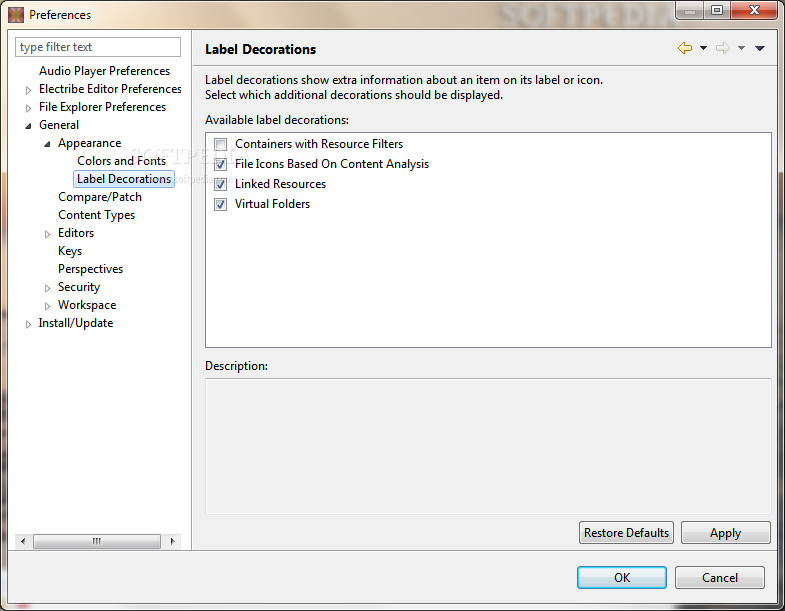Click the forward navigation arrow icon
The width and height of the screenshot is (785, 611).
723,48
